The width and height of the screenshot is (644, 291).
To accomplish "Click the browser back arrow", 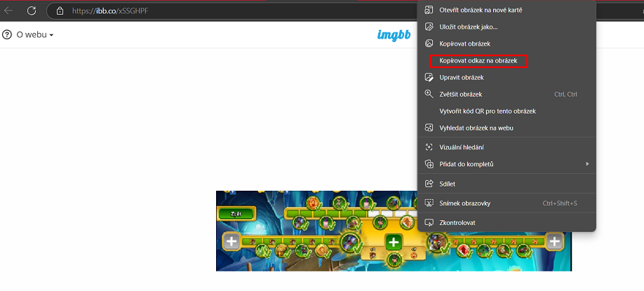I will (x=9, y=11).
